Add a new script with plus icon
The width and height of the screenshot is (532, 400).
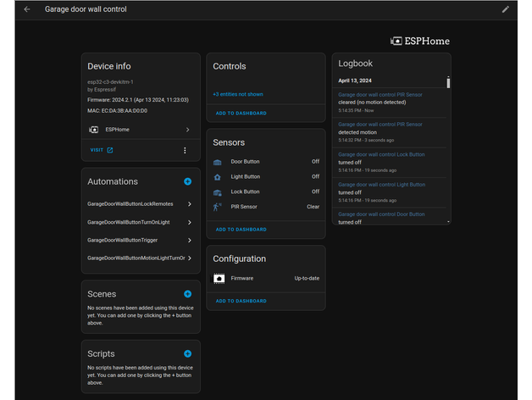pyautogui.click(x=187, y=353)
